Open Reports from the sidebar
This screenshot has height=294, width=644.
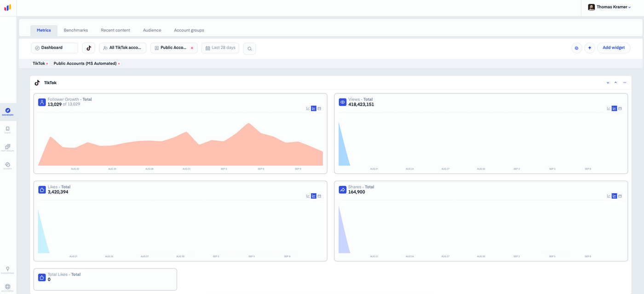click(x=7, y=166)
